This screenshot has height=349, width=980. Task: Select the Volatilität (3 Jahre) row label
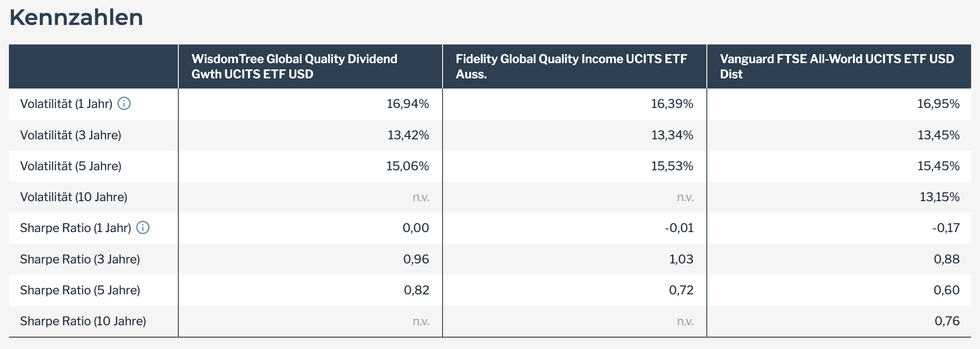coord(71,135)
